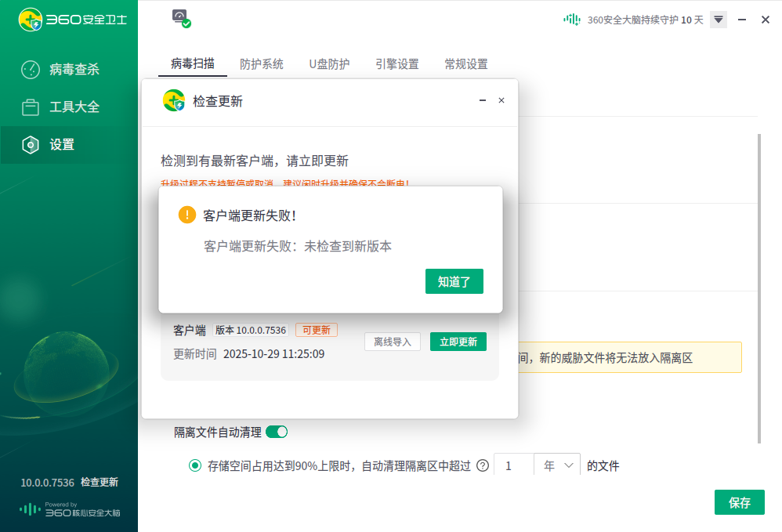Click the 版本 10.0.0.7536 label in the dialog
This screenshot has width=782, height=532.
[x=251, y=330]
